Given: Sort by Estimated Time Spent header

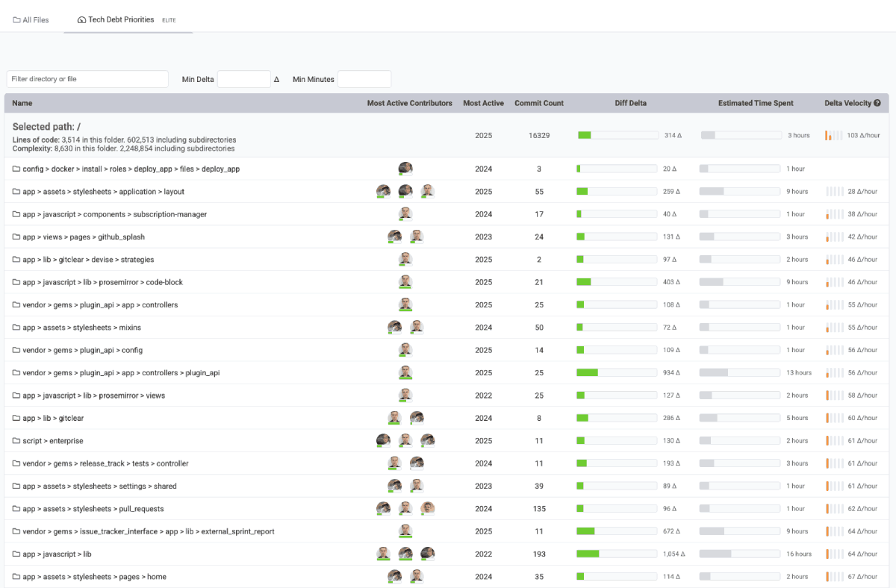Looking at the screenshot, I should click(756, 103).
